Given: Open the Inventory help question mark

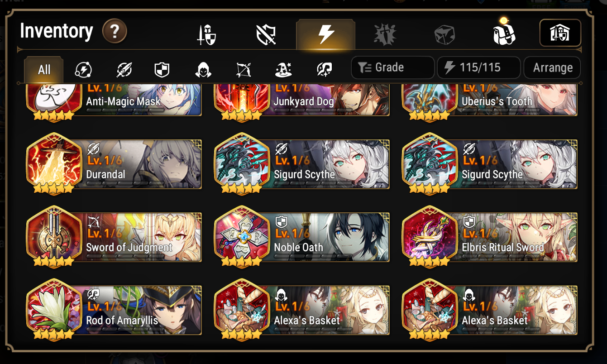Looking at the screenshot, I should tap(115, 32).
